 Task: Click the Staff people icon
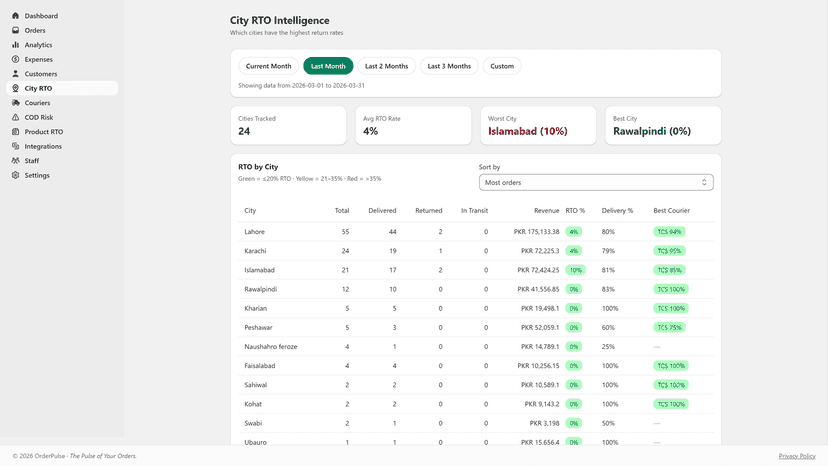click(15, 161)
